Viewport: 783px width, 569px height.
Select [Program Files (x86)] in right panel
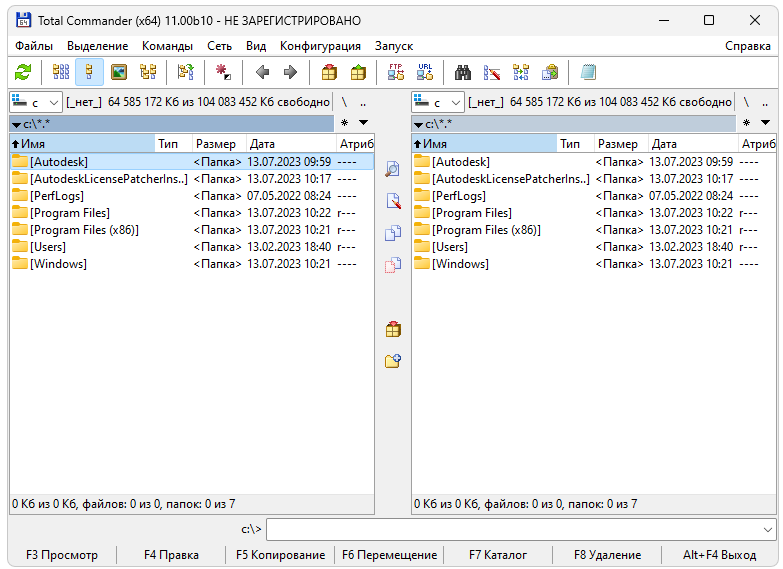pos(594,230)
